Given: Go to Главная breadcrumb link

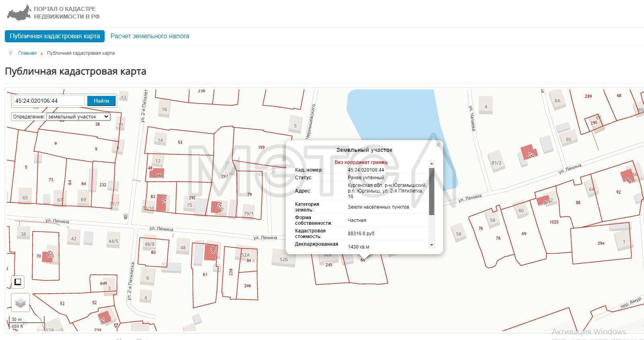Looking at the screenshot, I should (x=27, y=53).
